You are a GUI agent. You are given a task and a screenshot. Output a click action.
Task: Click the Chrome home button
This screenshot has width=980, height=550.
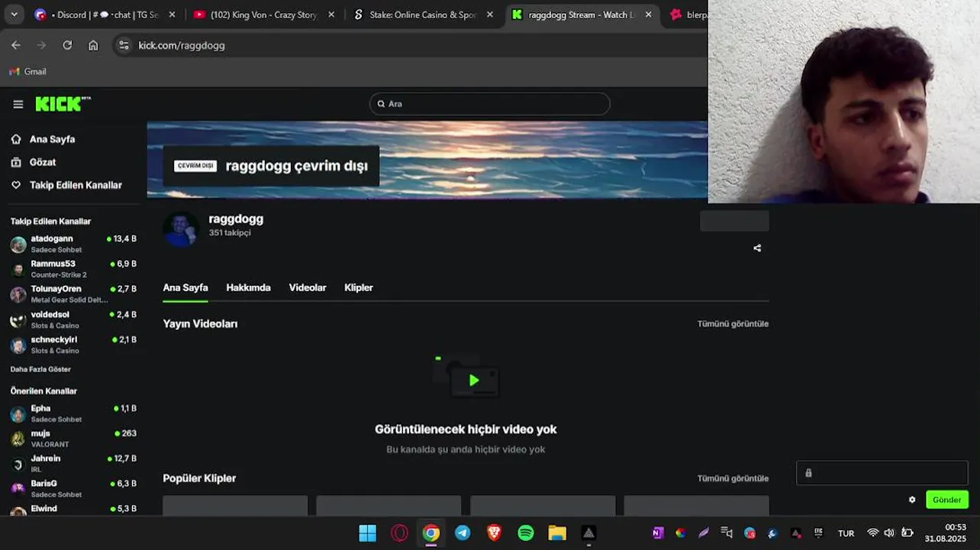point(93,45)
